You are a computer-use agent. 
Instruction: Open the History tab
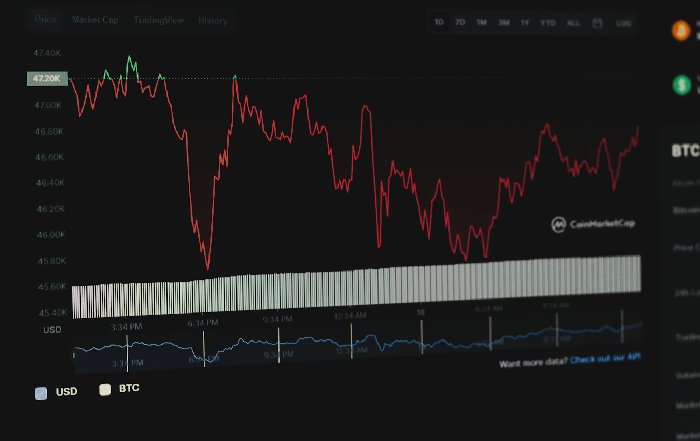pos(212,20)
